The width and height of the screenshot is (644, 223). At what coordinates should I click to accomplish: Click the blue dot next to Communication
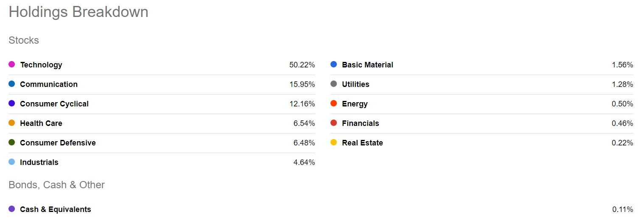12,84
